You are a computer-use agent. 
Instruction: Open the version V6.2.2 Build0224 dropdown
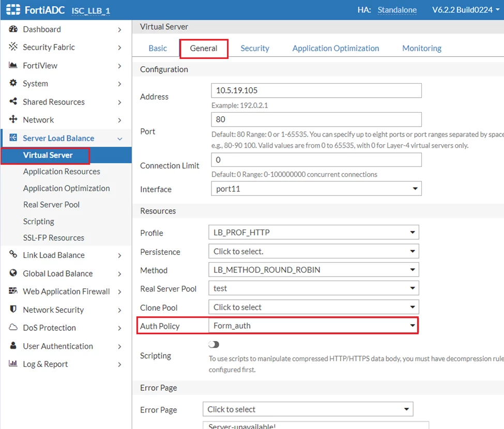pos(466,10)
